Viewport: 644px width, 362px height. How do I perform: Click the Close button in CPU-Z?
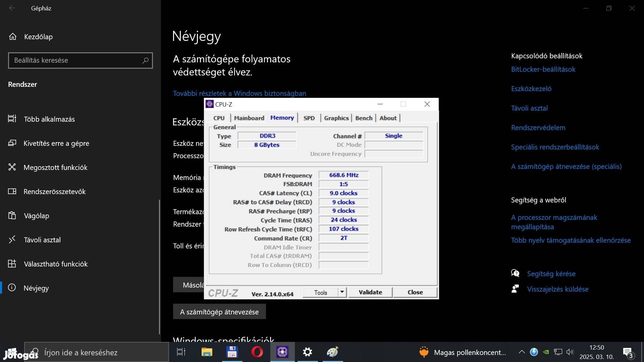tap(415, 292)
